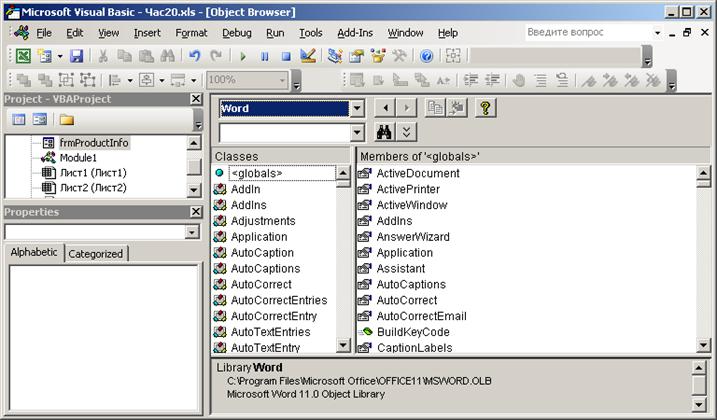Expand the Insert UserForm dropdown arrow
The width and height of the screenshot is (717, 420).
tap(60, 56)
